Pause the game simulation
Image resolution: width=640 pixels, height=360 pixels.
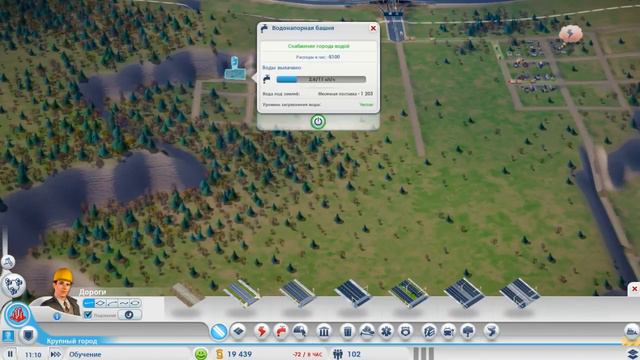click(x=10, y=354)
